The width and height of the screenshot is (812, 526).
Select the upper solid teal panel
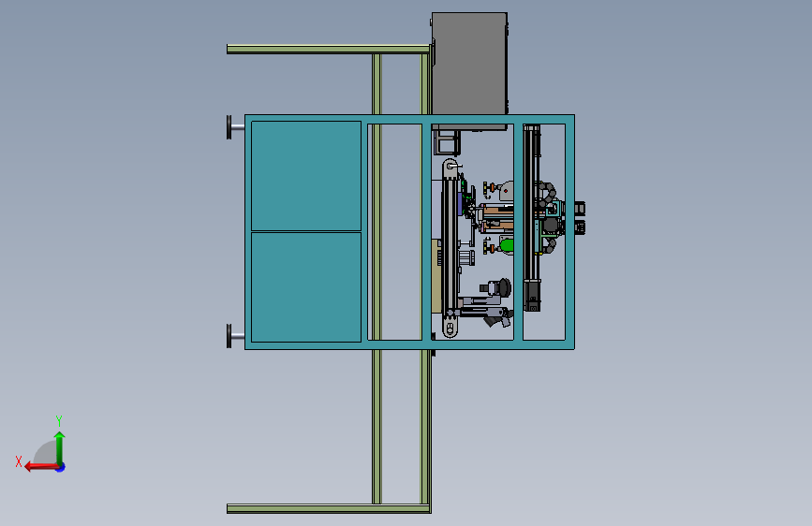(x=306, y=176)
